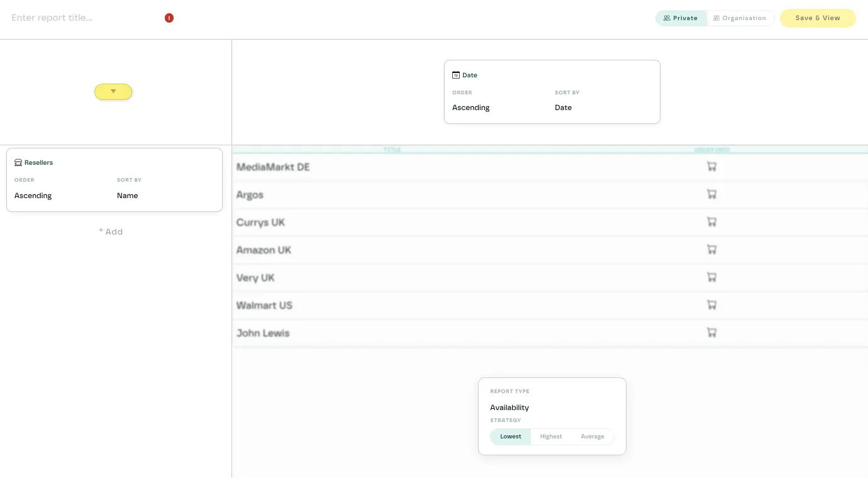Select Highest strategy
The height and width of the screenshot is (478, 868).
pyautogui.click(x=551, y=436)
